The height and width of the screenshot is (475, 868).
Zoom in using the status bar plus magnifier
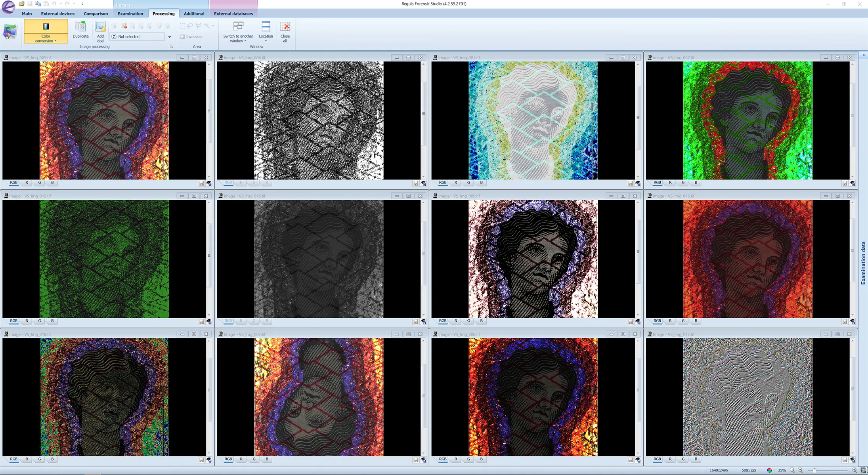click(855, 470)
